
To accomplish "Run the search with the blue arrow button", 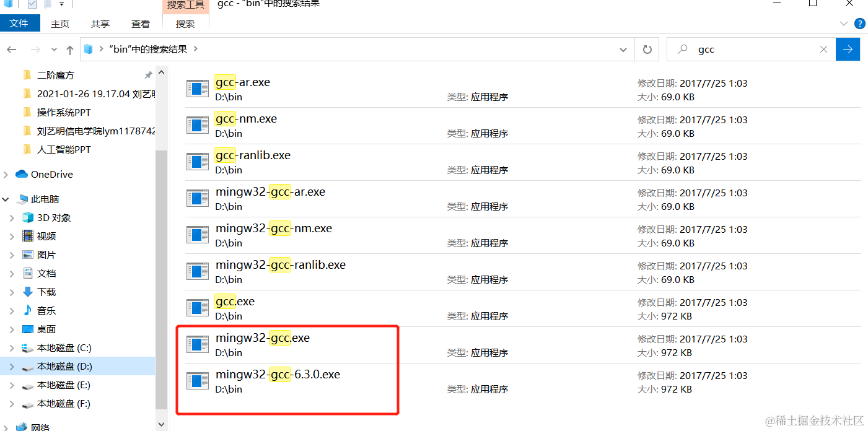I will click(848, 50).
